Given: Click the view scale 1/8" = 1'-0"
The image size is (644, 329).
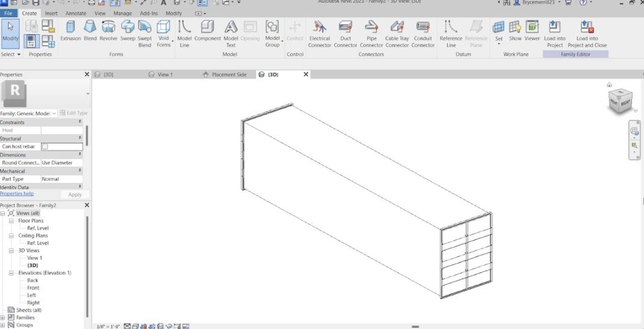Looking at the screenshot, I should coord(108,327).
